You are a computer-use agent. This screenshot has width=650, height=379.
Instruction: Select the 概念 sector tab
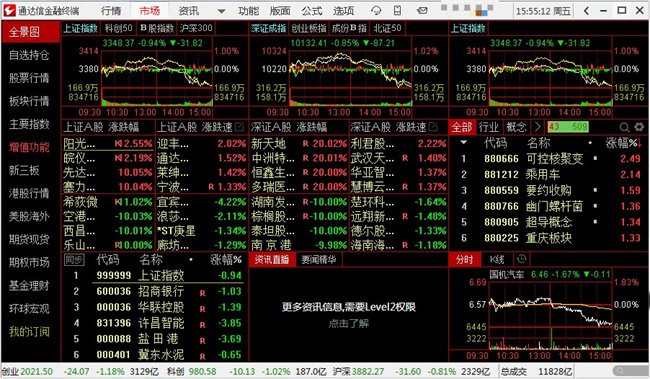click(x=516, y=127)
